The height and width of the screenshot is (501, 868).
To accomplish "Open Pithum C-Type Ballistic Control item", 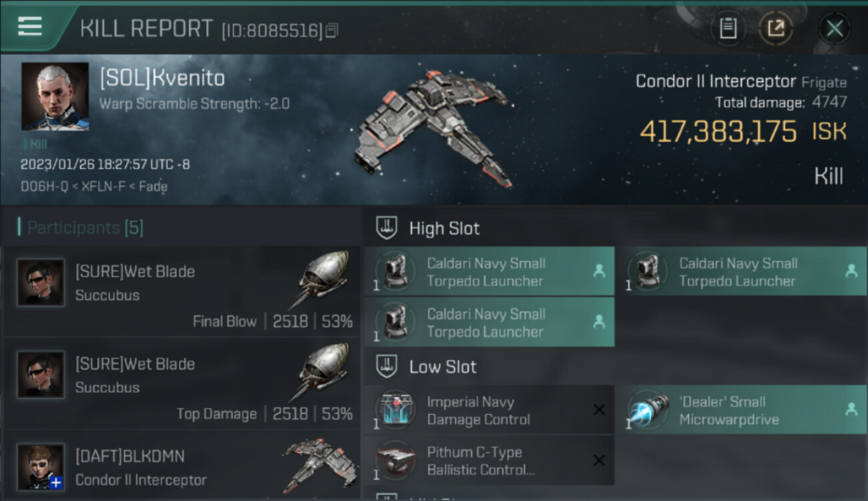I will 489,461.
